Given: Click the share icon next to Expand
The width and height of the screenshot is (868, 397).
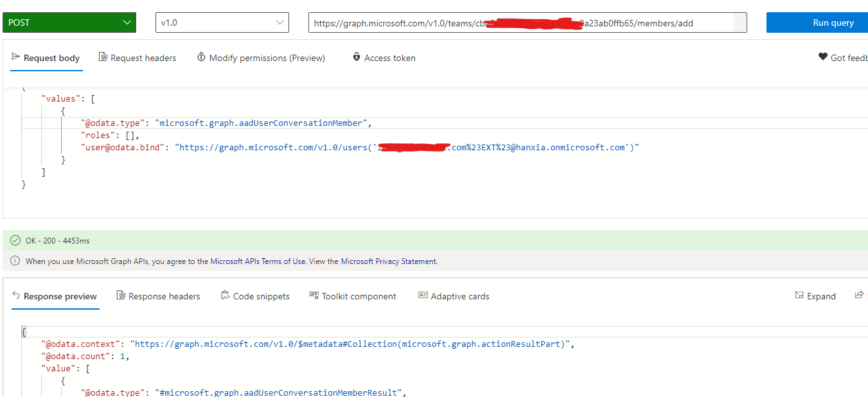Looking at the screenshot, I should tap(859, 296).
